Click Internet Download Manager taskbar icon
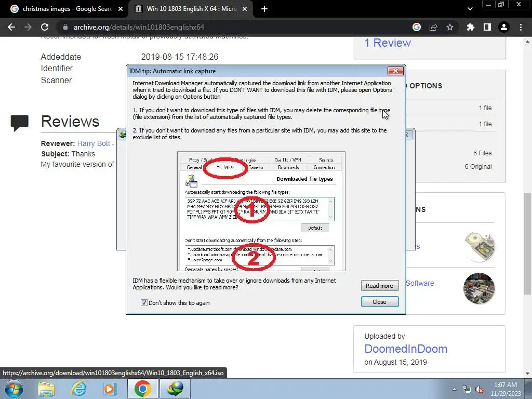Viewport: 532px width, 399px height. point(175,389)
